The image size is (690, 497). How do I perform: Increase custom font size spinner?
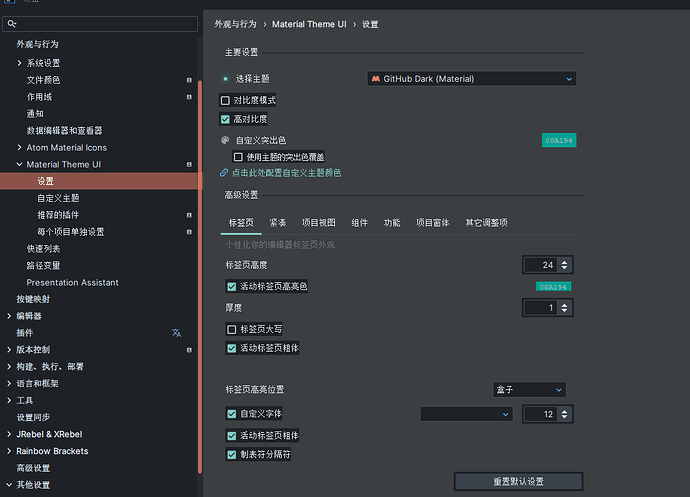(565, 411)
